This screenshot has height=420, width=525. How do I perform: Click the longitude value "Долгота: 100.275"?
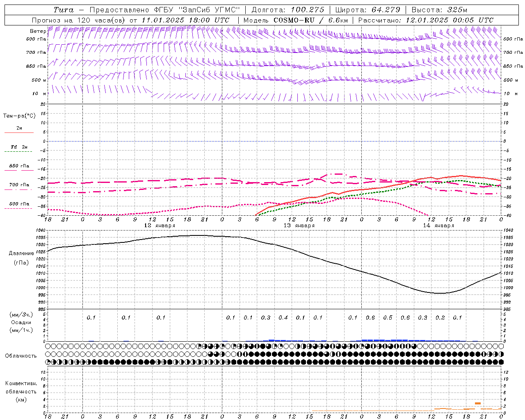tap(288, 10)
